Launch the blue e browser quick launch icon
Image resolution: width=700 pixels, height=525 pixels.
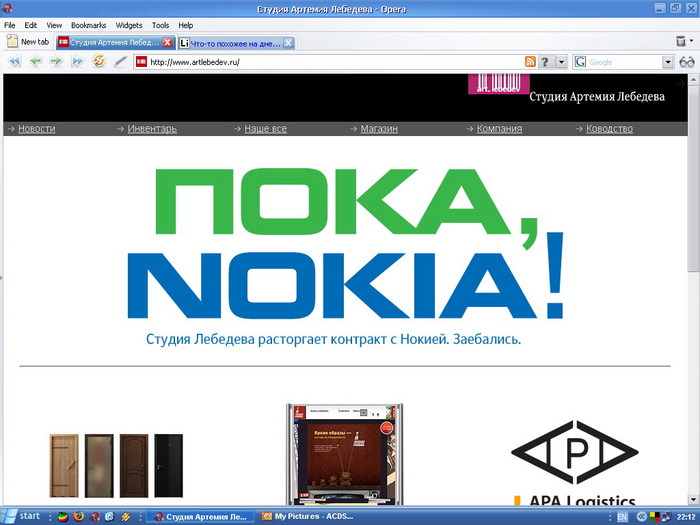(110, 517)
